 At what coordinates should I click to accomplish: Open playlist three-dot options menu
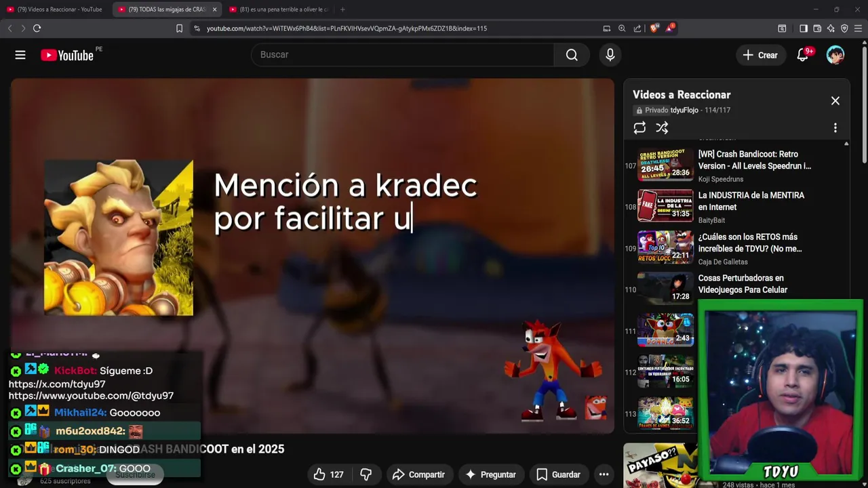835,127
